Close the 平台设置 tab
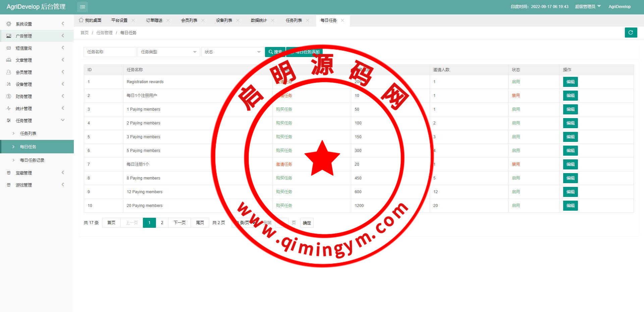 click(133, 20)
